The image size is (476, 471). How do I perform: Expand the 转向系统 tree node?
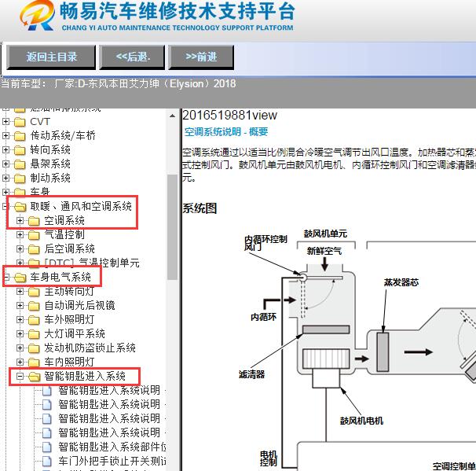click(x=5, y=150)
